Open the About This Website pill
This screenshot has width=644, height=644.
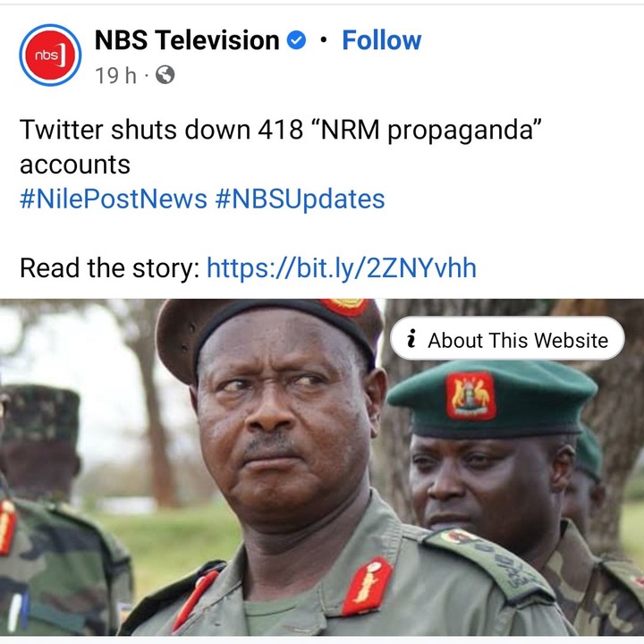(x=507, y=339)
